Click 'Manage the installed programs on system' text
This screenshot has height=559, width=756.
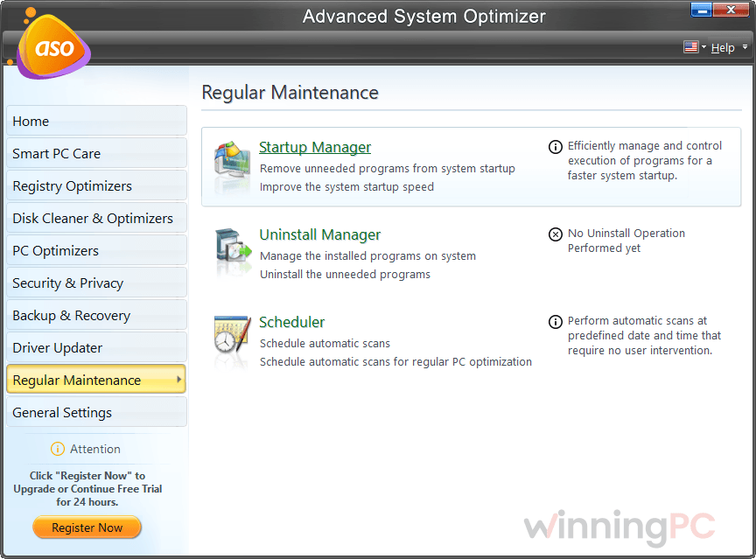(x=367, y=256)
